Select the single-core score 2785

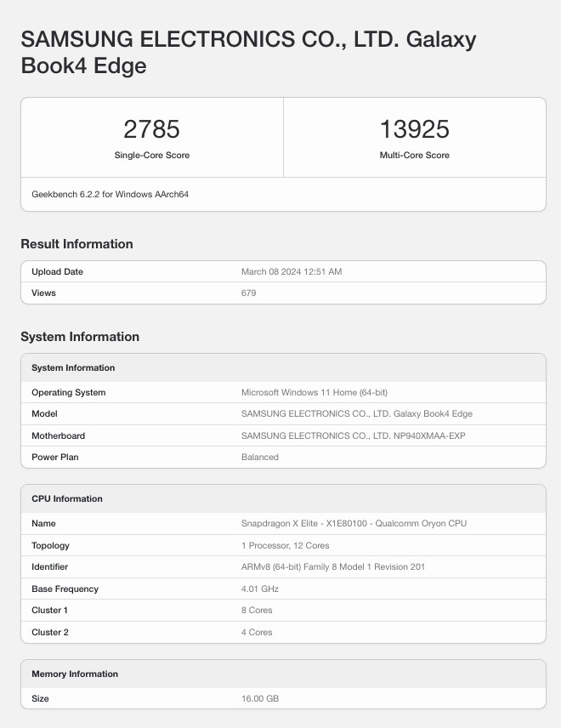(x=152, y=129)
